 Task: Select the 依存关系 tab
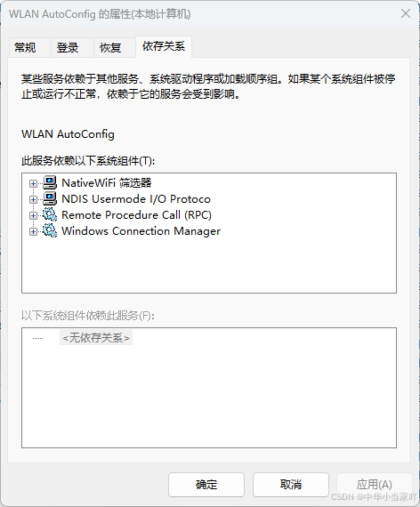(164, 46)
